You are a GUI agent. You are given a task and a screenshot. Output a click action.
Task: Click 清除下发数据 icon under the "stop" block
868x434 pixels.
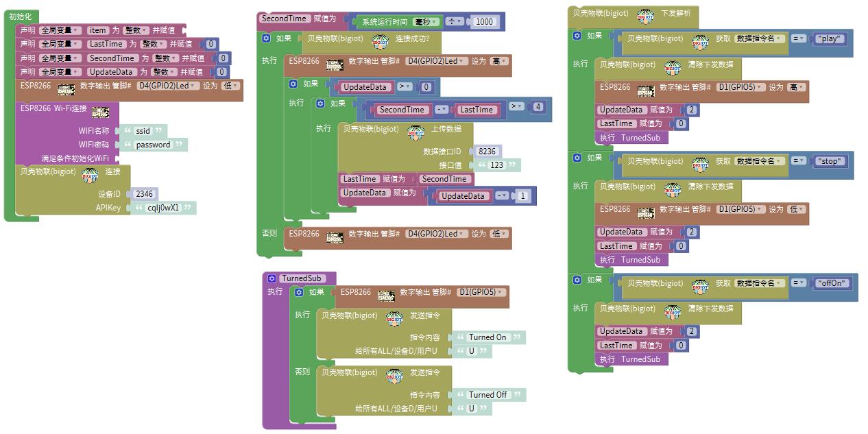(673, 189)
